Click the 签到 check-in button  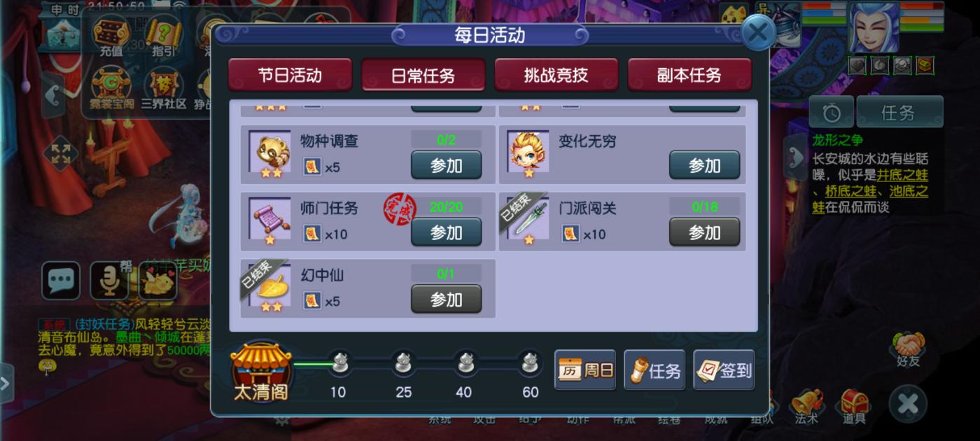[724, 370]
